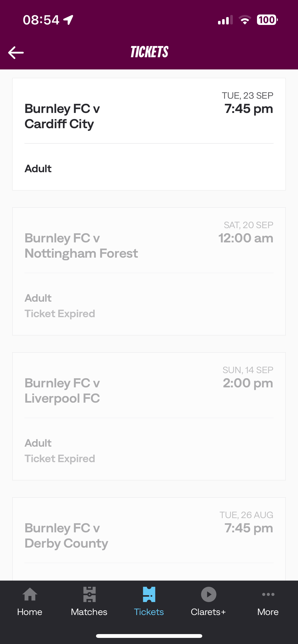Switch to the Matches tab label

tap(89, 612)
